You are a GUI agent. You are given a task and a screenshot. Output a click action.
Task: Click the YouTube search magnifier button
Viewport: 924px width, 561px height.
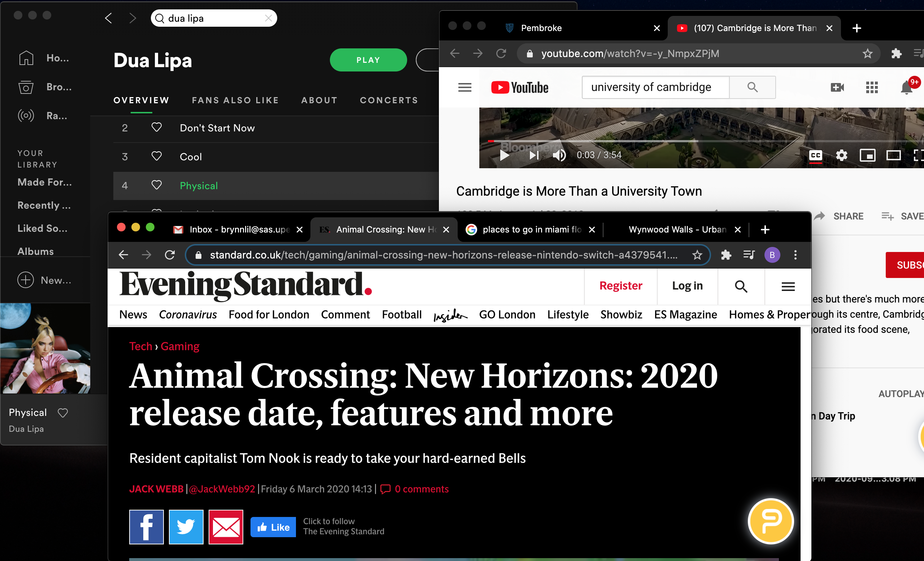click(752, 87)
